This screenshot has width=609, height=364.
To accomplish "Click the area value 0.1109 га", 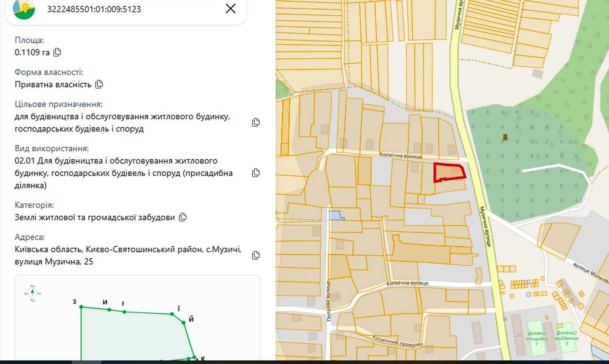I will tap(32, 52).
